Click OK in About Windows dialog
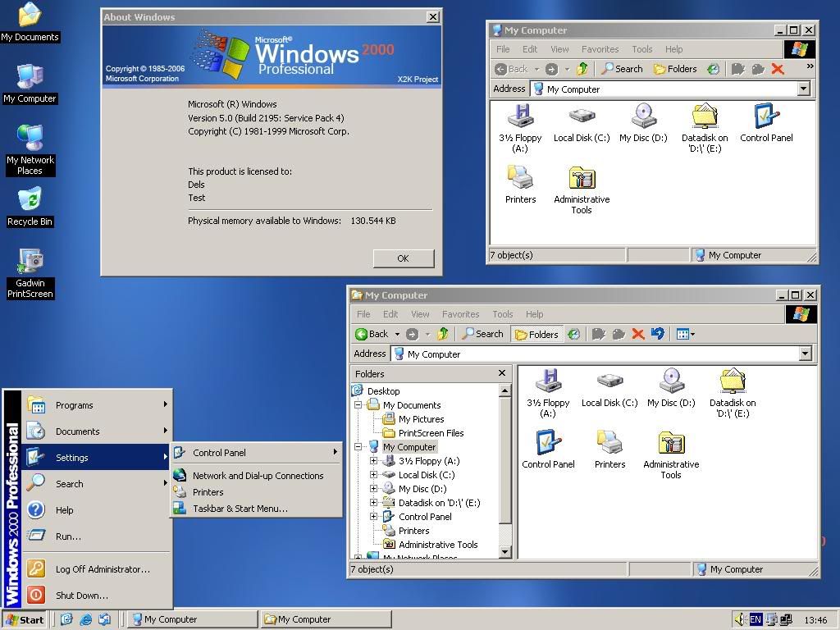Viewport: 840px width, 630px height. click(x=404, y=258)
